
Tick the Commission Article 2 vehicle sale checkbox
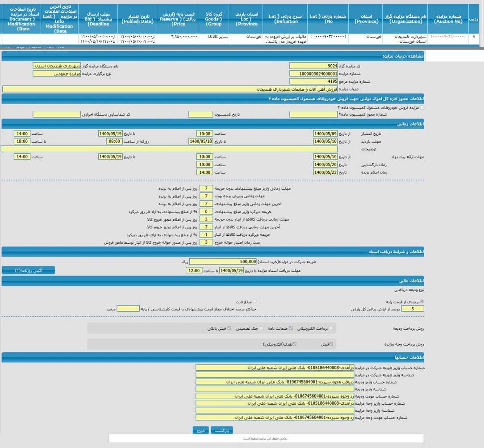422,107
